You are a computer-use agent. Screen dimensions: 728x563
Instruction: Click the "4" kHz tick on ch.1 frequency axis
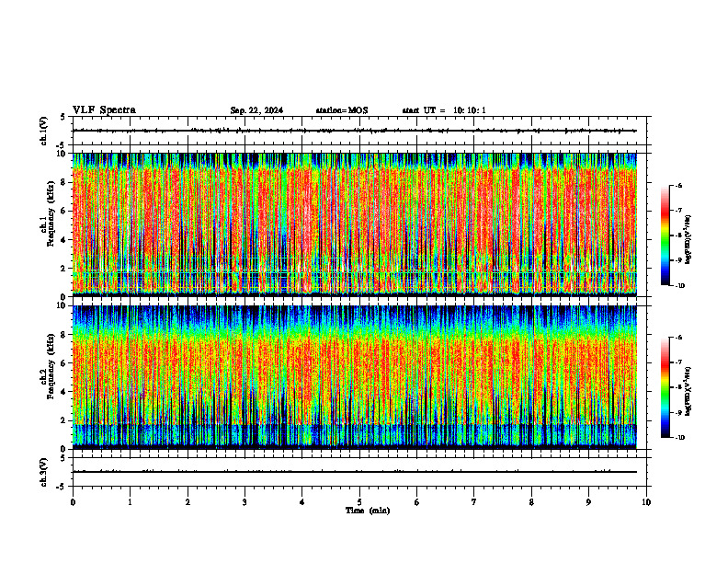pos(64,240)
